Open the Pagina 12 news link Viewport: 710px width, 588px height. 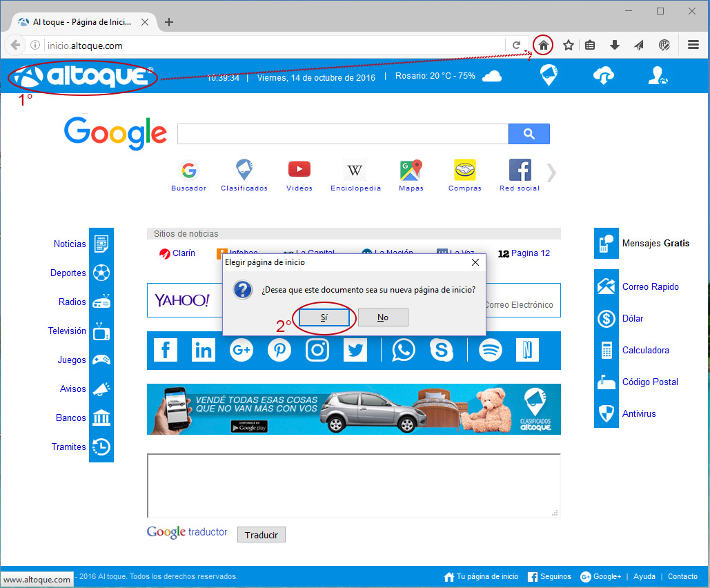(524, 253)
